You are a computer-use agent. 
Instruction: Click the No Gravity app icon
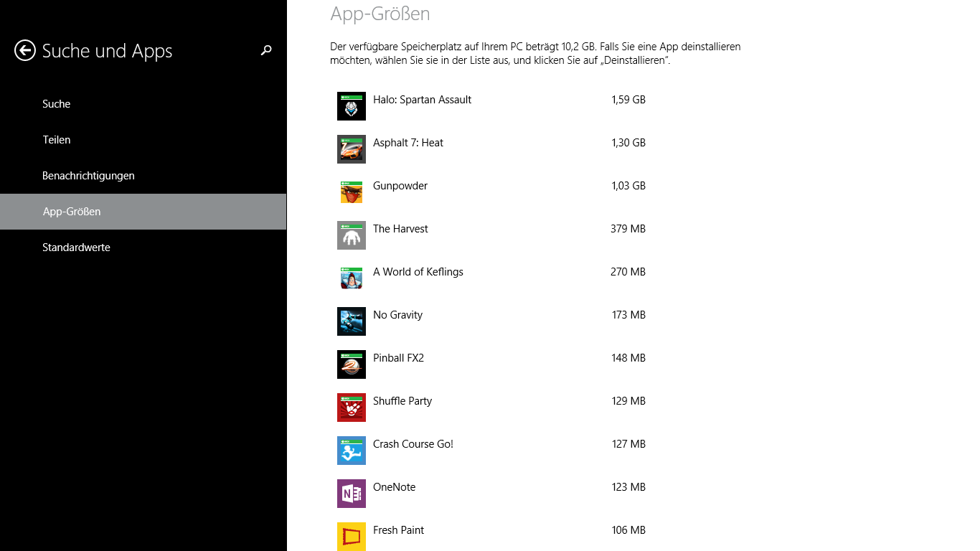[x=352, y=321]
